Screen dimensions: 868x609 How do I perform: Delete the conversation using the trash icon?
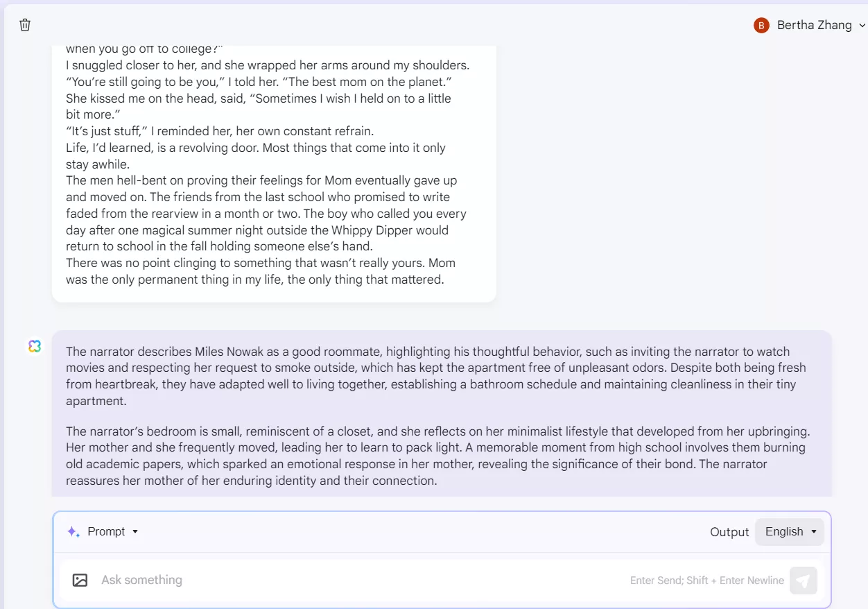pyautogui.click(x=24, y=24)
